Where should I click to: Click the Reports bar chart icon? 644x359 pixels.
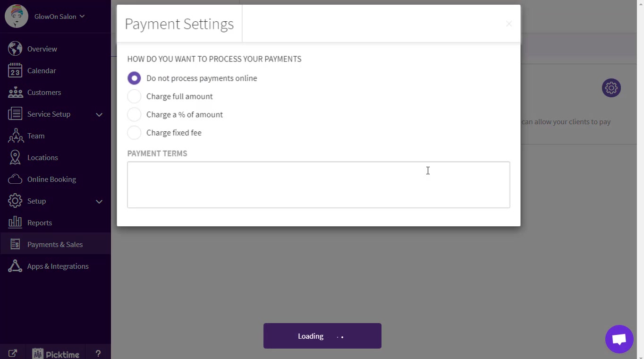point(15,222)
